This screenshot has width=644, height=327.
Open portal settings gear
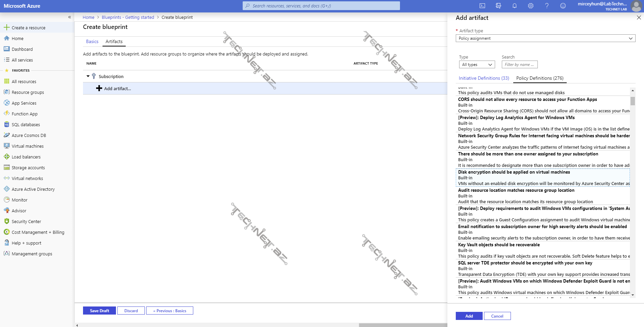pos(530,6)
